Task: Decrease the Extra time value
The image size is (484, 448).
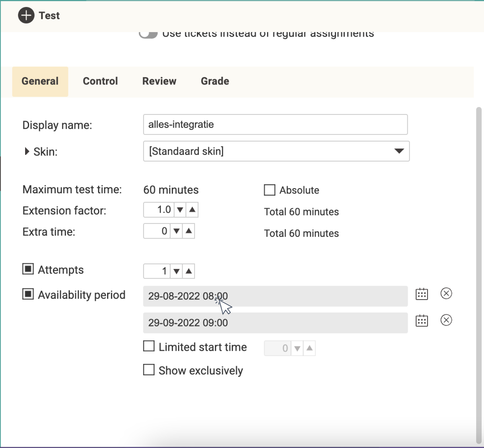Action: tap(176, 231)
